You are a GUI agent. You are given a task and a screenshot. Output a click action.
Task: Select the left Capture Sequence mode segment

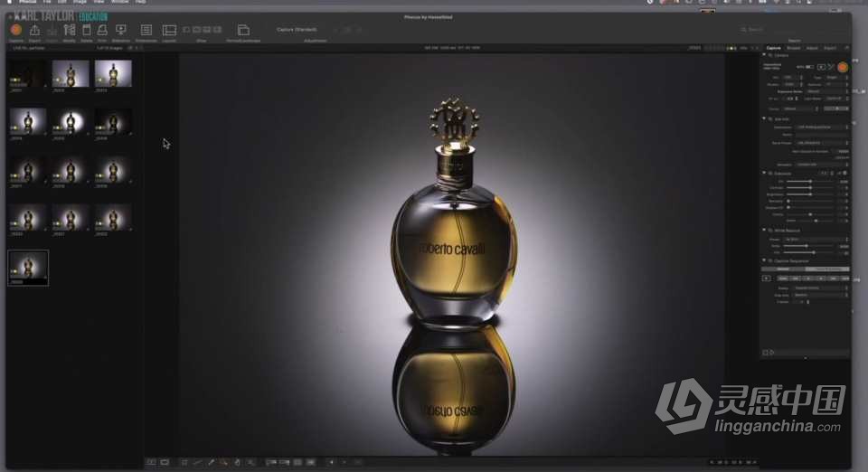783,269
